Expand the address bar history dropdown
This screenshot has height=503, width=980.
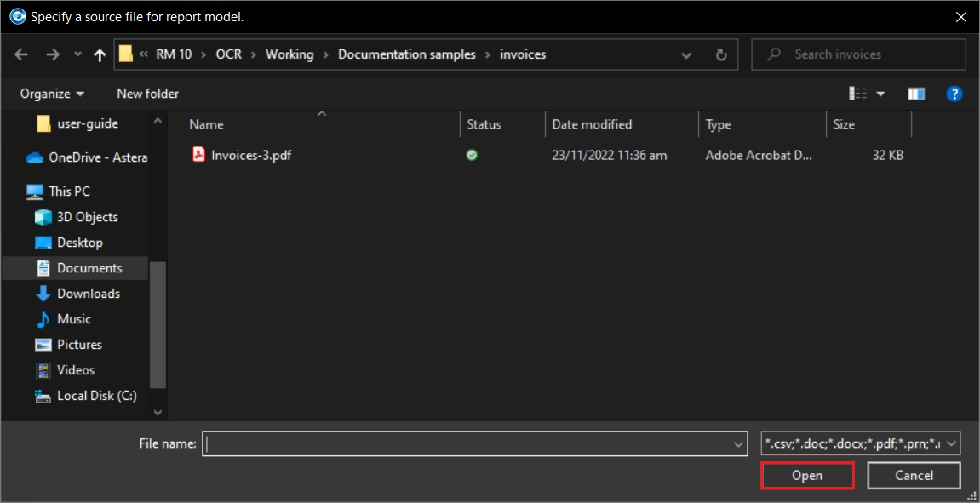click(x=686, y=55)
